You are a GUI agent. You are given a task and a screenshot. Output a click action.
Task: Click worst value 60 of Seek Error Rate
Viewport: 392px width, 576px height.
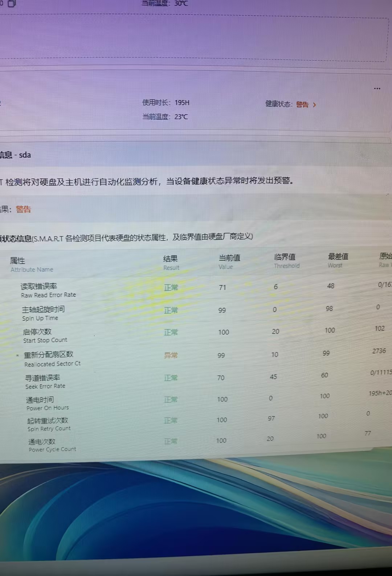tap(324, 375)
